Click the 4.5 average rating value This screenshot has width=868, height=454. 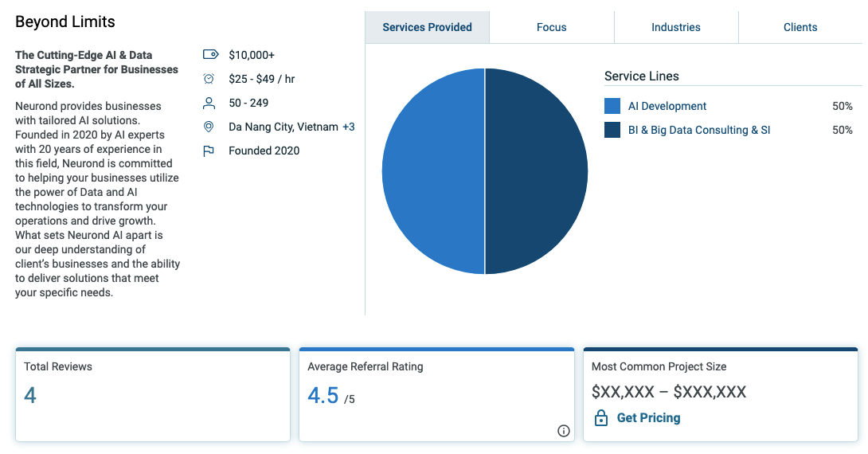coord(323,395)
